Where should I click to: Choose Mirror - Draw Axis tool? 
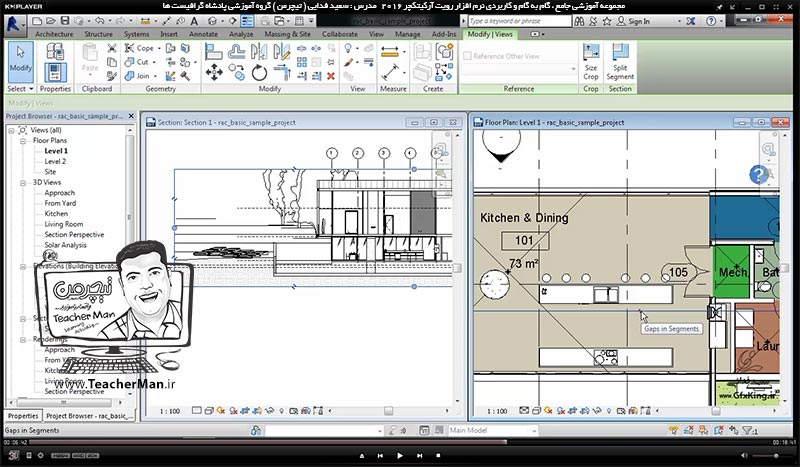pos(281,52)
